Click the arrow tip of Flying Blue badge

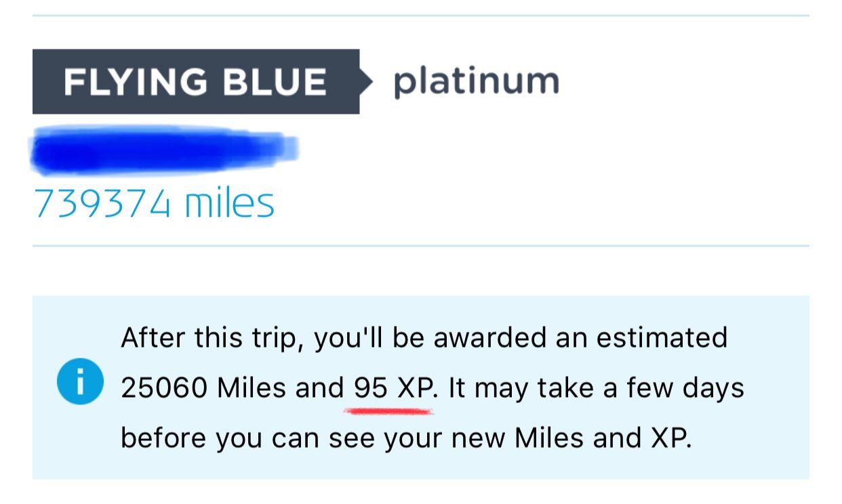367,82
